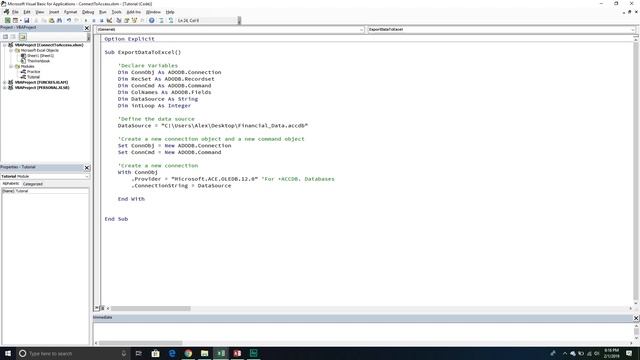Collapse the Microsoft Excel Objects folder

pyautogui.click(x=11, y=50)
